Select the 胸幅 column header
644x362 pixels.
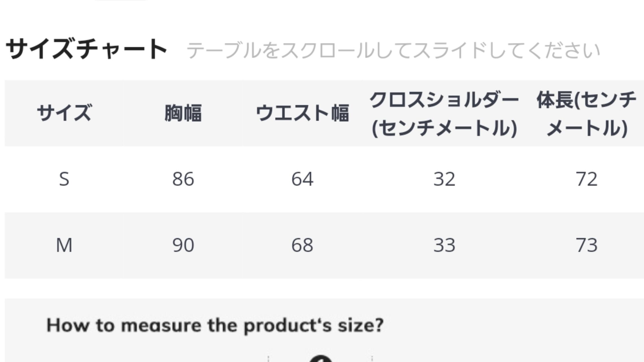point(183,113)
